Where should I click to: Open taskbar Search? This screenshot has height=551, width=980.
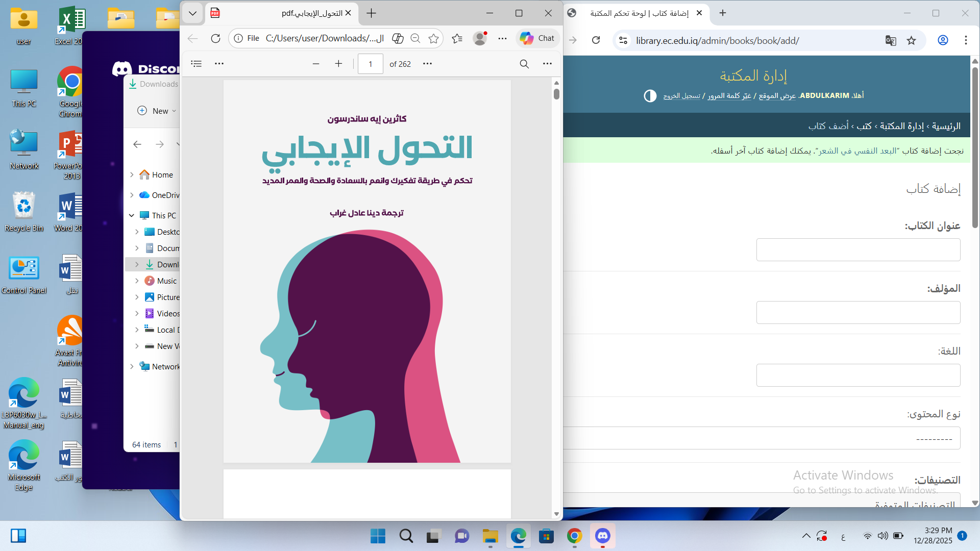pos(406,536)
